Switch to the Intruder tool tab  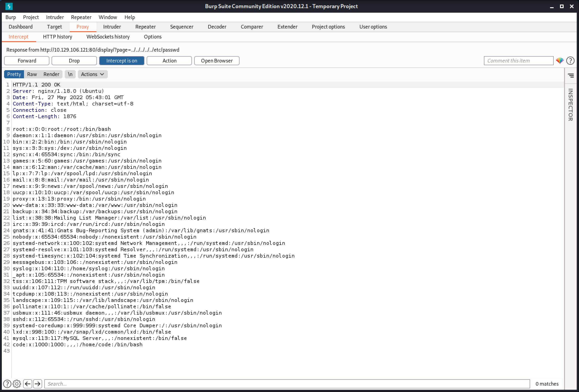[x=112, y=27]
